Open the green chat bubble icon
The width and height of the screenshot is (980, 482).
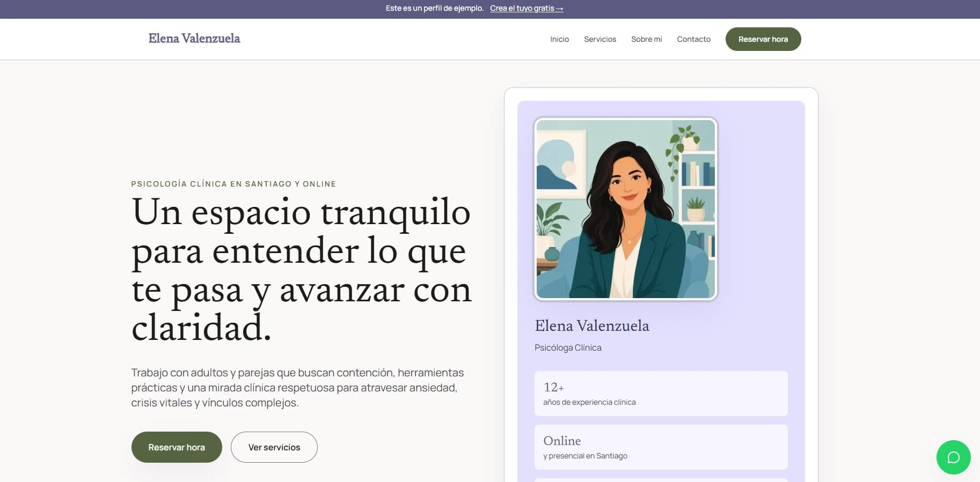[953, 457]
